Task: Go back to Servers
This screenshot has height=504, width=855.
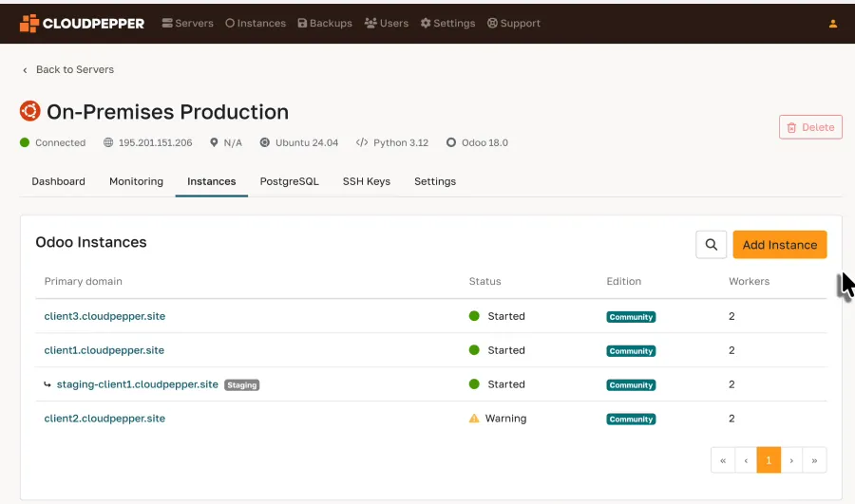Action: coord(68,69)
